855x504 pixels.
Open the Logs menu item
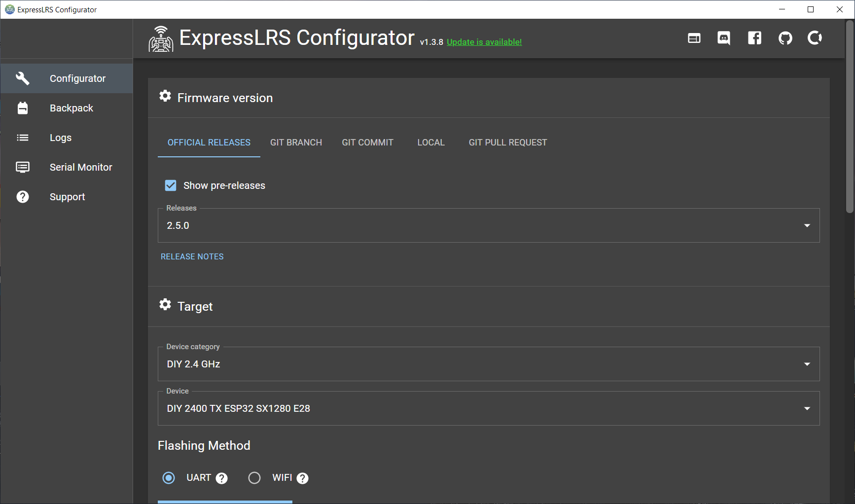[67, 138]
